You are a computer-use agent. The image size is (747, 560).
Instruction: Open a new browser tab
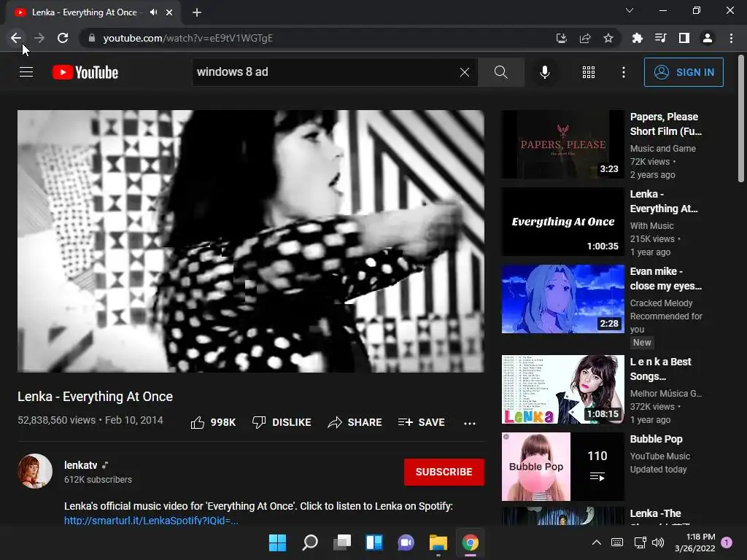pos(197,12)
